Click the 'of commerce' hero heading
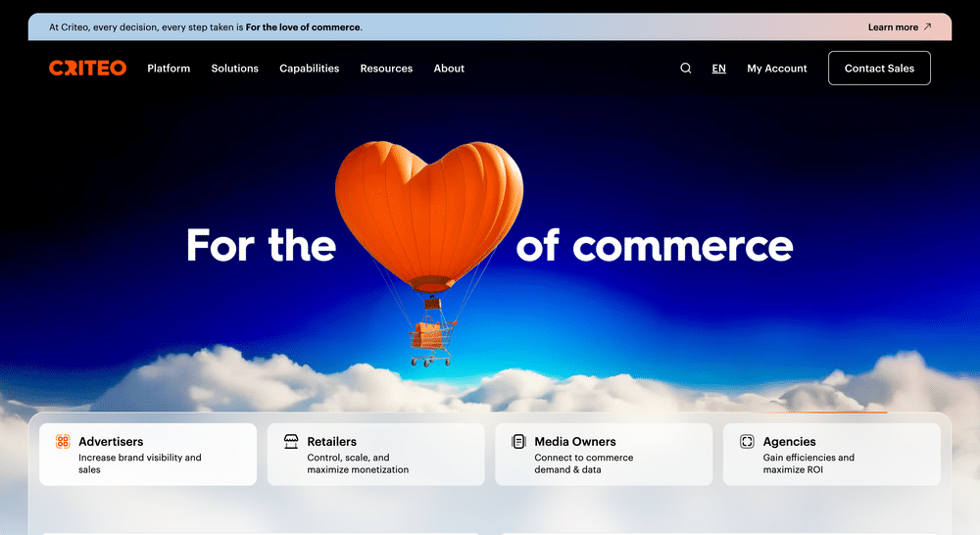 655,246
